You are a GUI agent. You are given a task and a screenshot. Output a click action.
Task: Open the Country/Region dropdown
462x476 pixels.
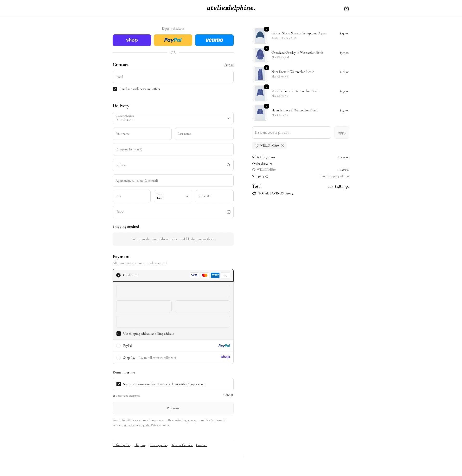point(173,118)
